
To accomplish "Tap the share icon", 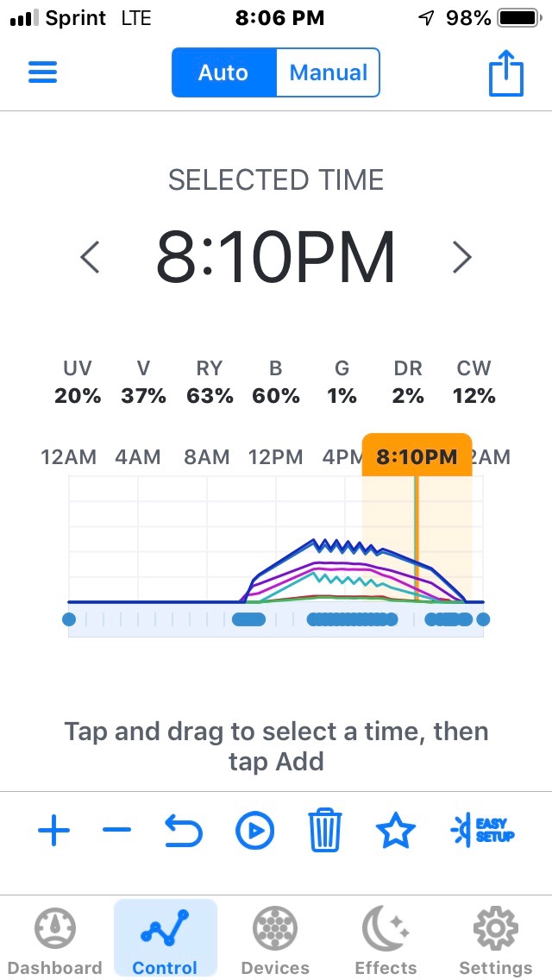I will (x=505, y=72).
